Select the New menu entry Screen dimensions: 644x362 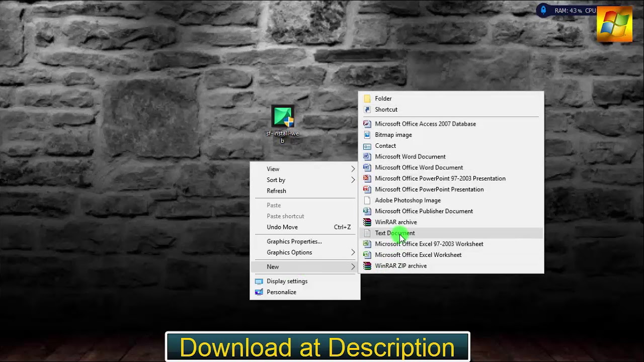(305, 267)
